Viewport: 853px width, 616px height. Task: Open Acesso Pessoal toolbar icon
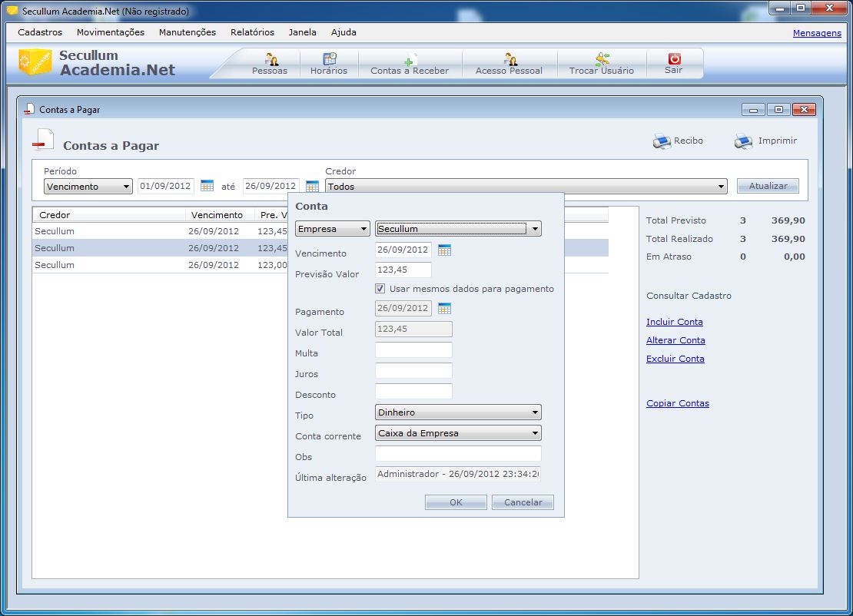pyautogui.click(x=509, y=58)
